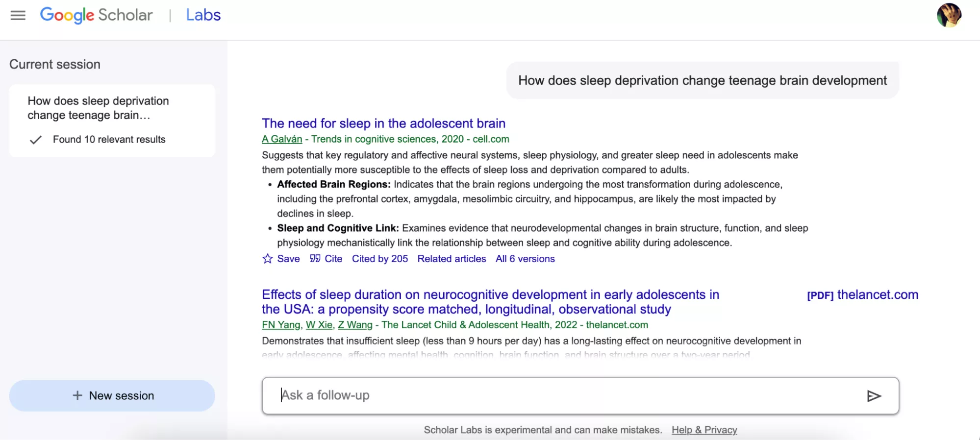Click the 'Sleep and Cognitive Link:' bullet text

(x=338, y=228)
